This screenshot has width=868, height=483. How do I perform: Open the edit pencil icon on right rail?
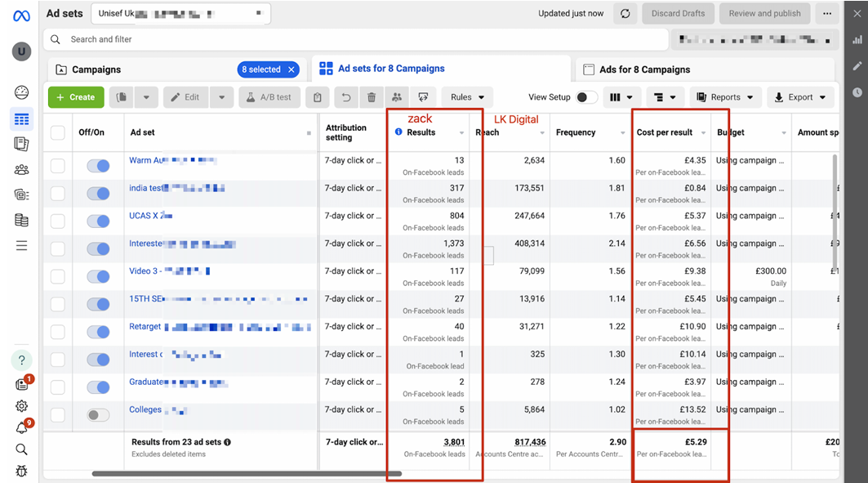(857, 66)
